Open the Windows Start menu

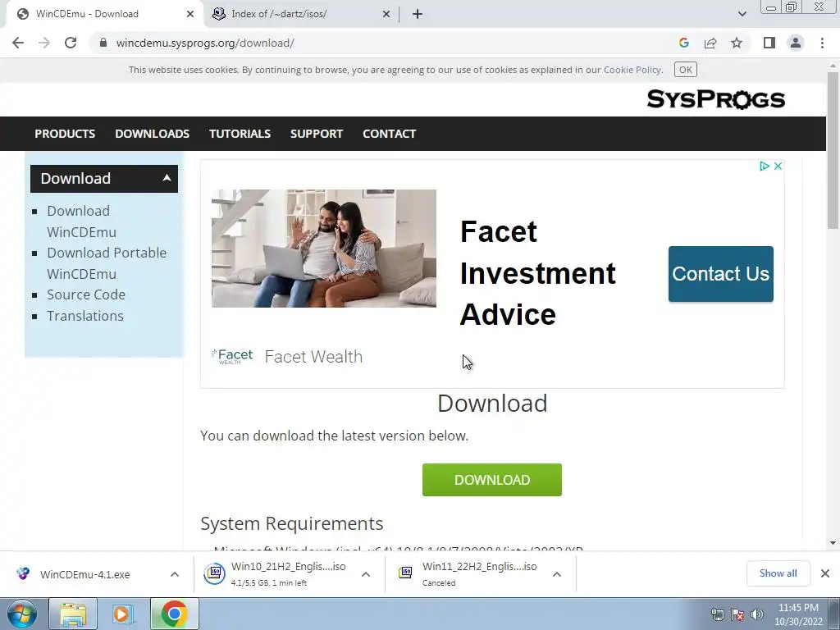pos(22,614)
